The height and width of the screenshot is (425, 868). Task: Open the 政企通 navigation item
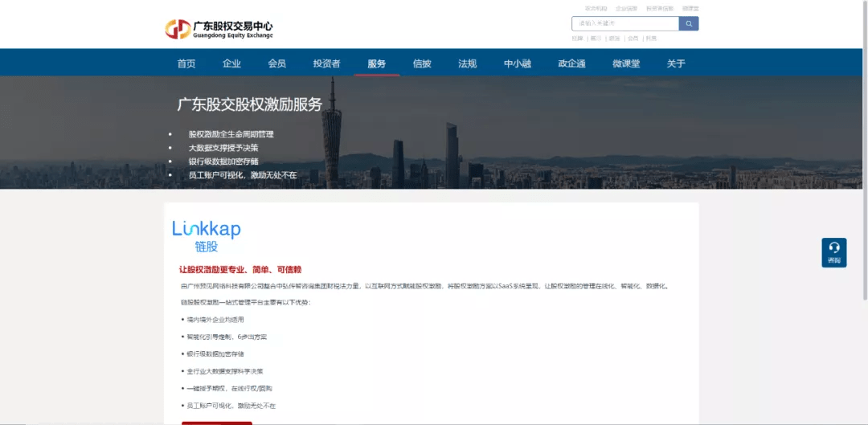click(x=572, y=63)
